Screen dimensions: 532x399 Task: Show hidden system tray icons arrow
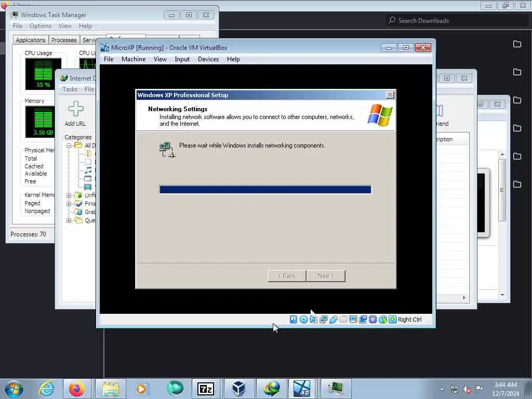[x=442, y=390]
